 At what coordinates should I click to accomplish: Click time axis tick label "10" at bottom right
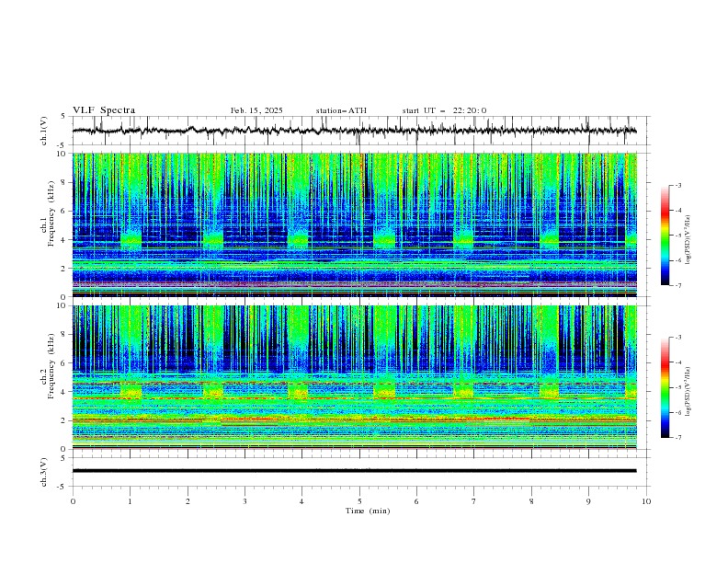click(646, 501)
